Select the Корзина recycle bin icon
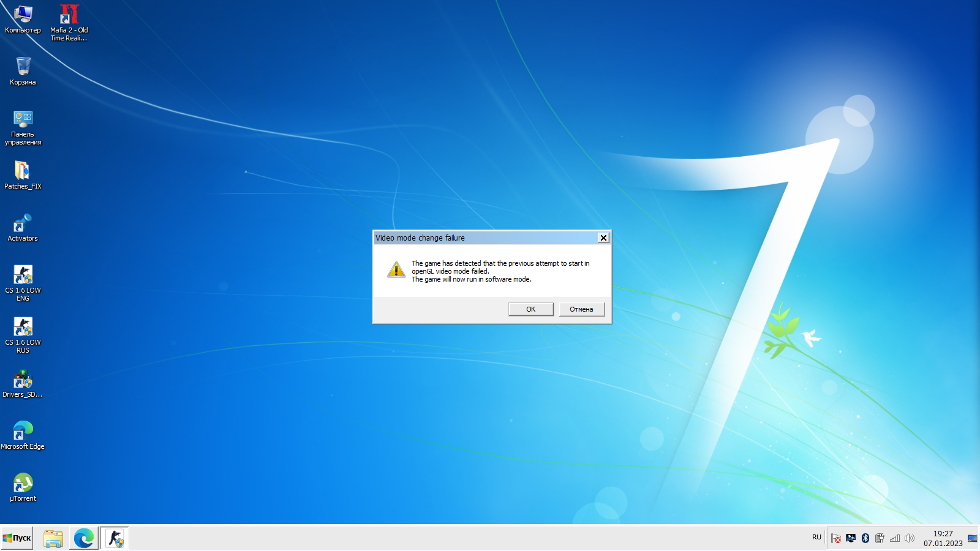This screenshot has width=980, height=551. click(23, 70)
